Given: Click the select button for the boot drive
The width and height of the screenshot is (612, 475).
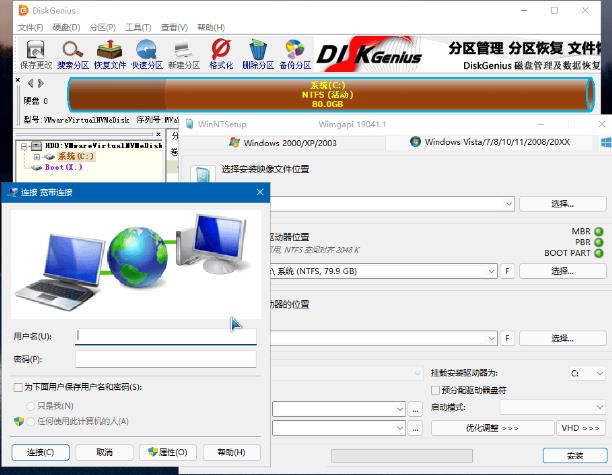Looking at the screenshot, I should pyautogui.click(x=562, y=271).
